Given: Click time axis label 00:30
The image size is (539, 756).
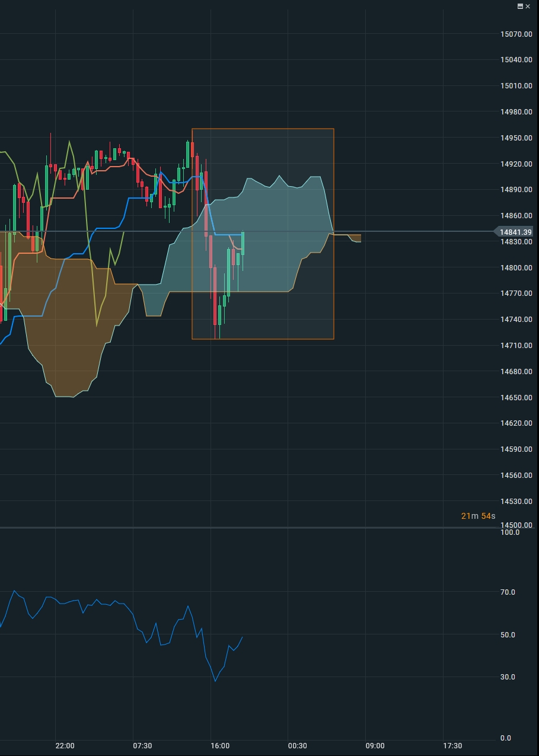Looking at the screenshot, I should [x=298, y=746].
